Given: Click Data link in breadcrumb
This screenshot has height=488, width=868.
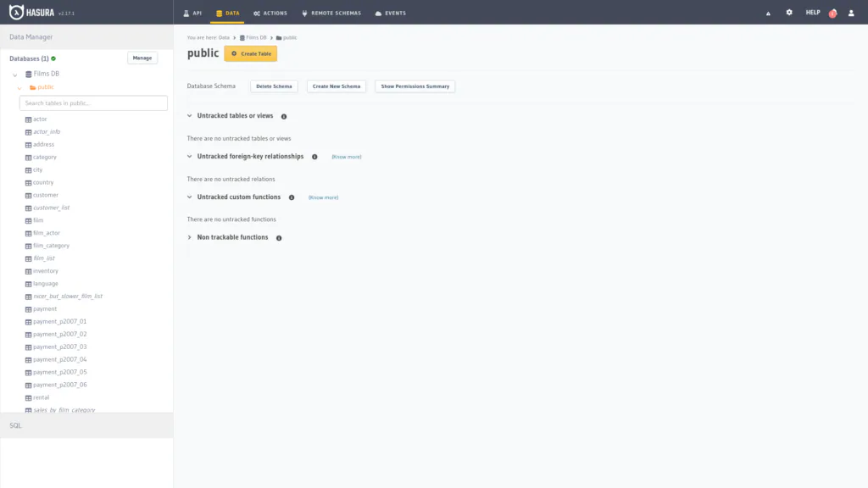Looking at the screenshot, I should pos(224,37).
